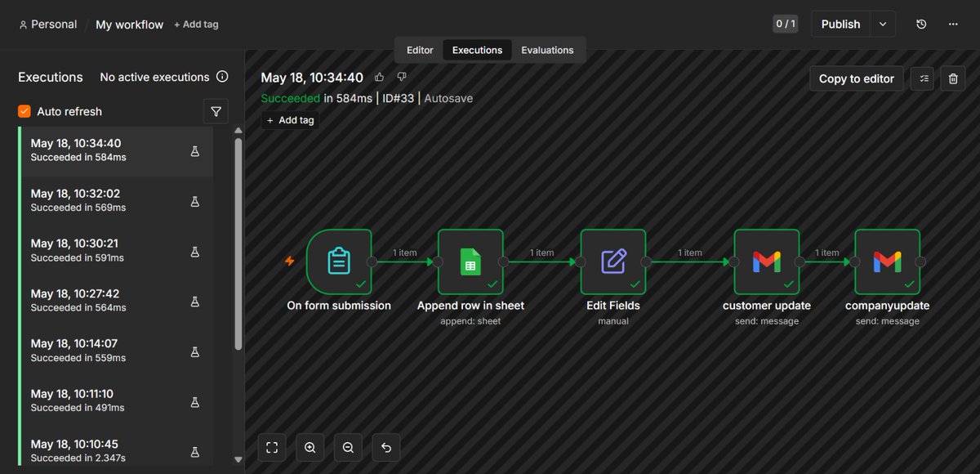The image size is (980, 474).
Task: Click the lightning trigger icon beside the form node
Action: pyautogui.click(x=289, y=262)
